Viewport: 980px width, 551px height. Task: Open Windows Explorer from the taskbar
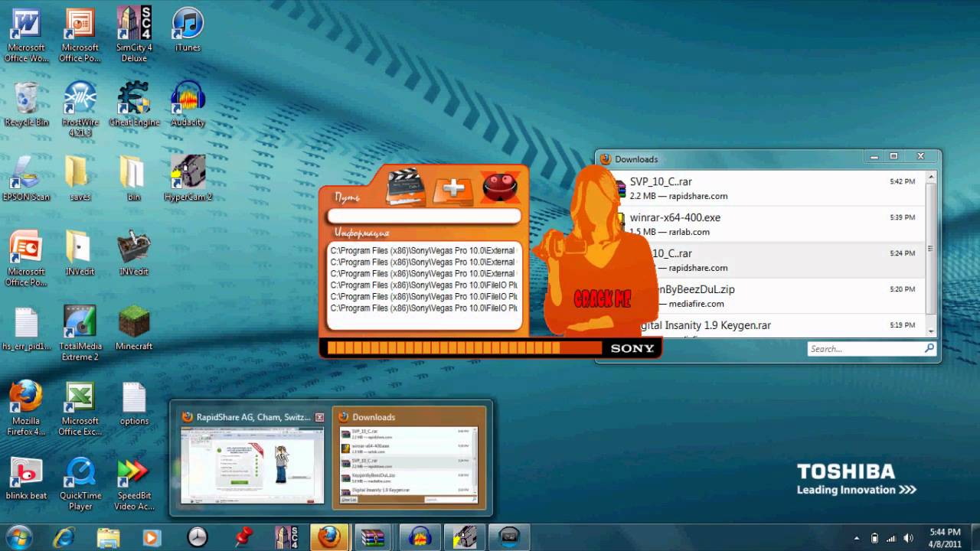click(x=108, y=537)
